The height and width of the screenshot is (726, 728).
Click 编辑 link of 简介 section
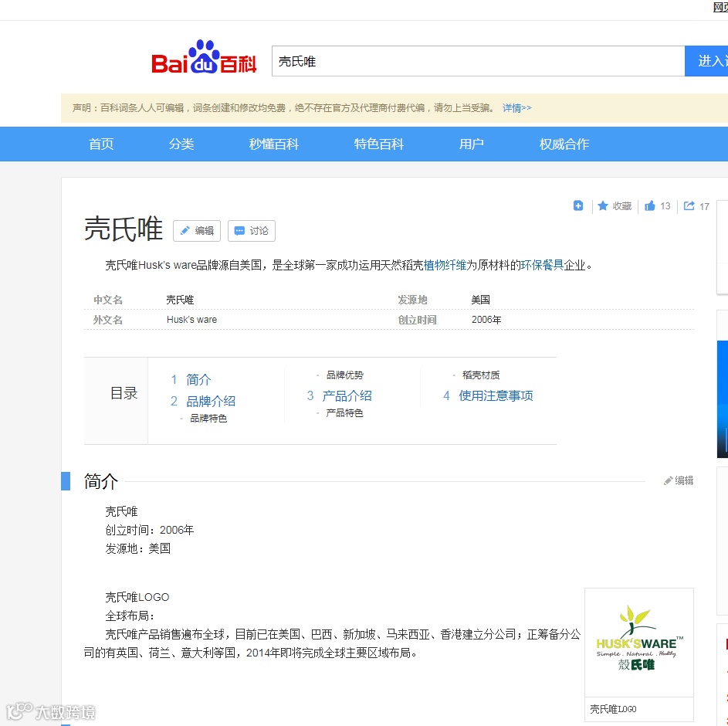pyautogui.click(x=679, y=480)
